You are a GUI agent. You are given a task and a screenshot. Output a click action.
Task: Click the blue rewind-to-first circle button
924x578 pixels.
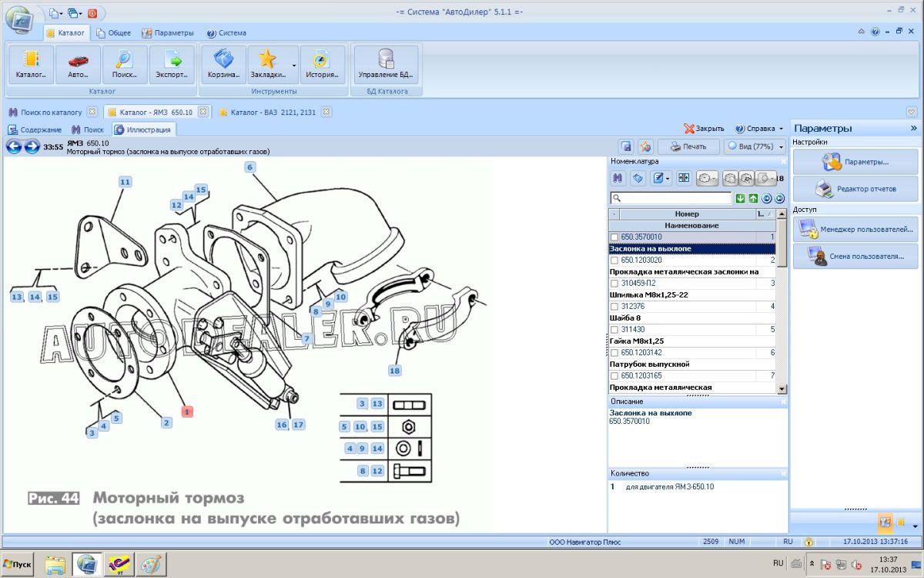pos(766,199)
